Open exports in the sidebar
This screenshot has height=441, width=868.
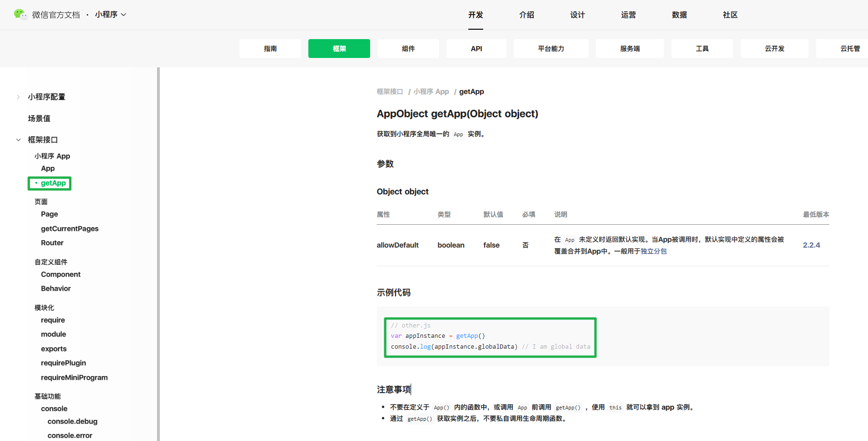pos(54,349)
